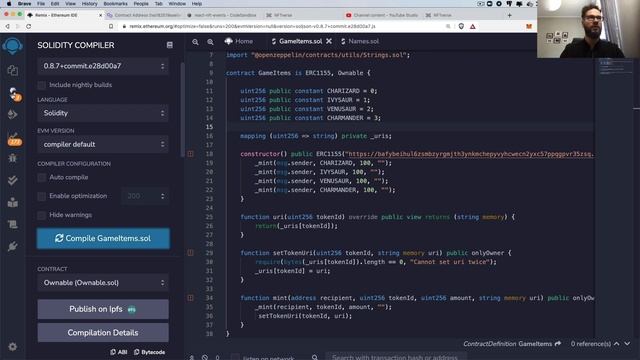This screenshot has height=360, width=640.
Task: Switch to YouTube Studio browser tab
Action: (x=382, y=15)
